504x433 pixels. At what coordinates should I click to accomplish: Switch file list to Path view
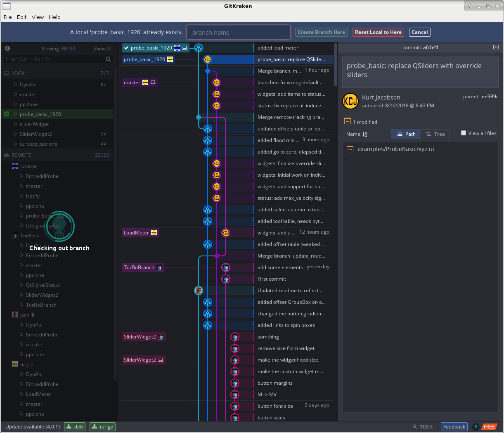[x=406, y=134]
